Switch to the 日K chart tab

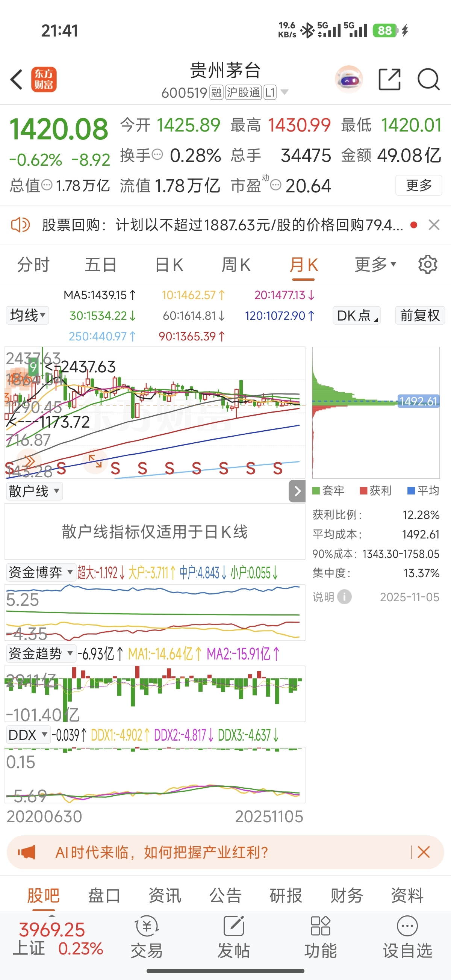tap(169, 265)
